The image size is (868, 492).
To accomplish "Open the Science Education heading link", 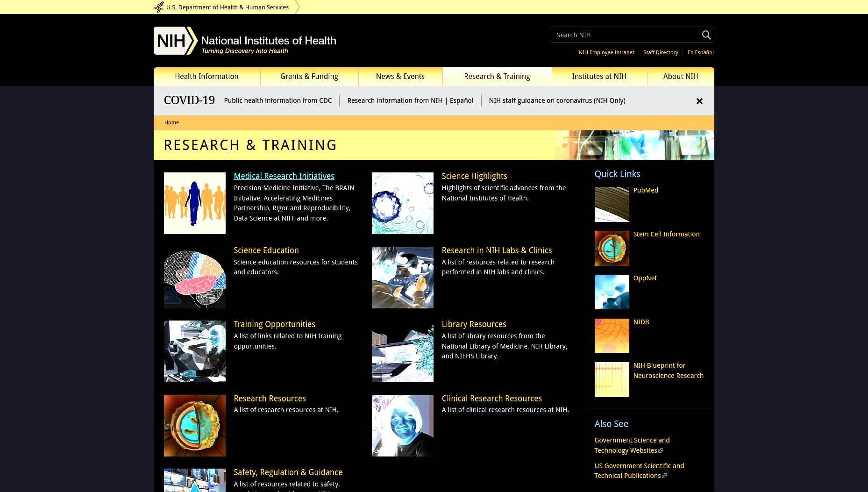I will (x=266, y=250).
